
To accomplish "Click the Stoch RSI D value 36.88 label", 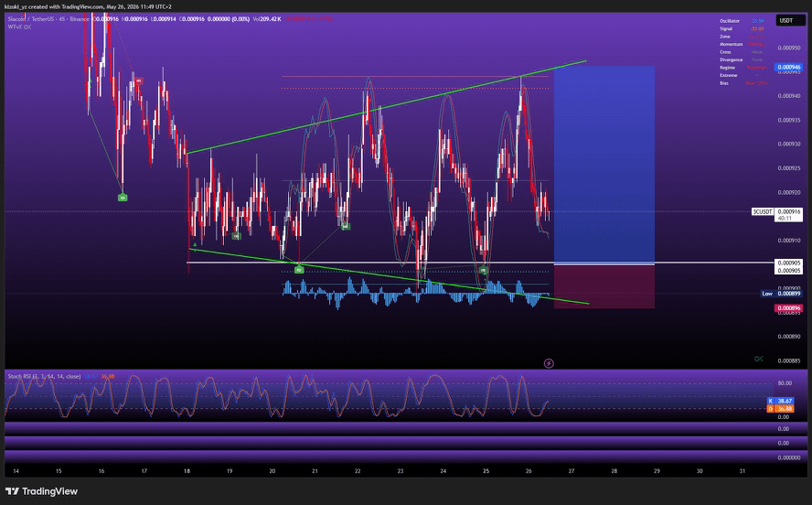I will (780, 409).
